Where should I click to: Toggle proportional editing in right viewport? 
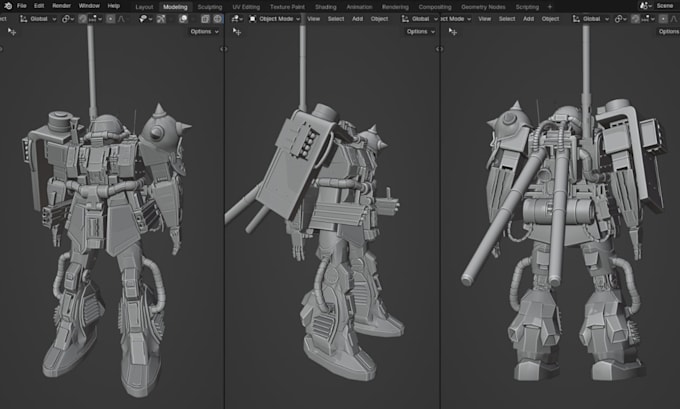click(663, 19)
